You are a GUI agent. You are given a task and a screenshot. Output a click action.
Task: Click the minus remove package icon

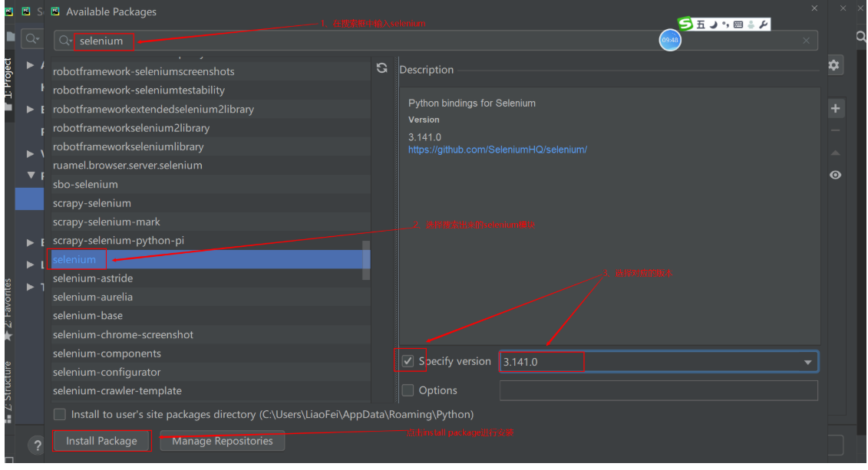coord(835,130)
